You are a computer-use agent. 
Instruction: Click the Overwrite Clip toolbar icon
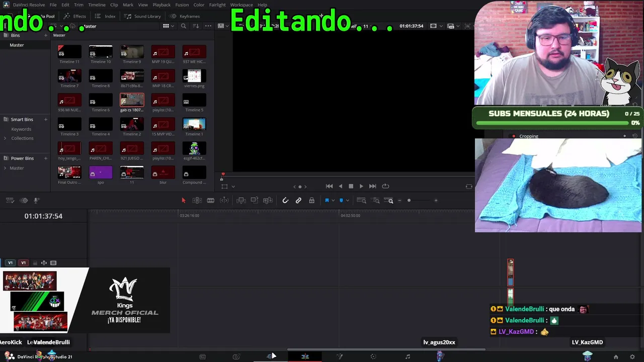(255, 201)
